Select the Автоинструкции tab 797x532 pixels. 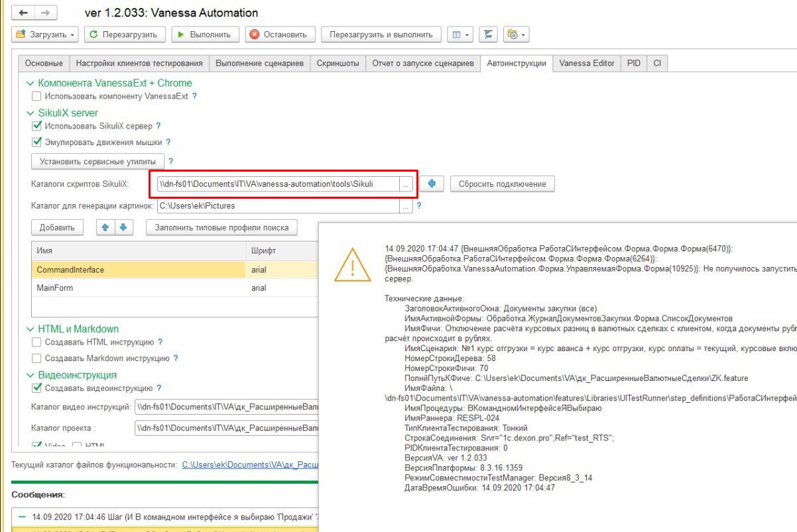(517, 63)
